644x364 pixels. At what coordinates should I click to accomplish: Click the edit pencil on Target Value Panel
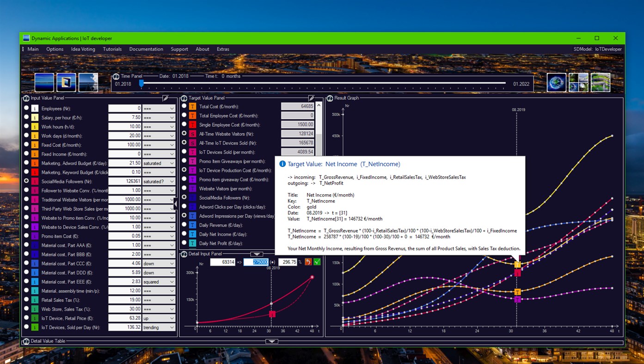click(x=311, y=98)
